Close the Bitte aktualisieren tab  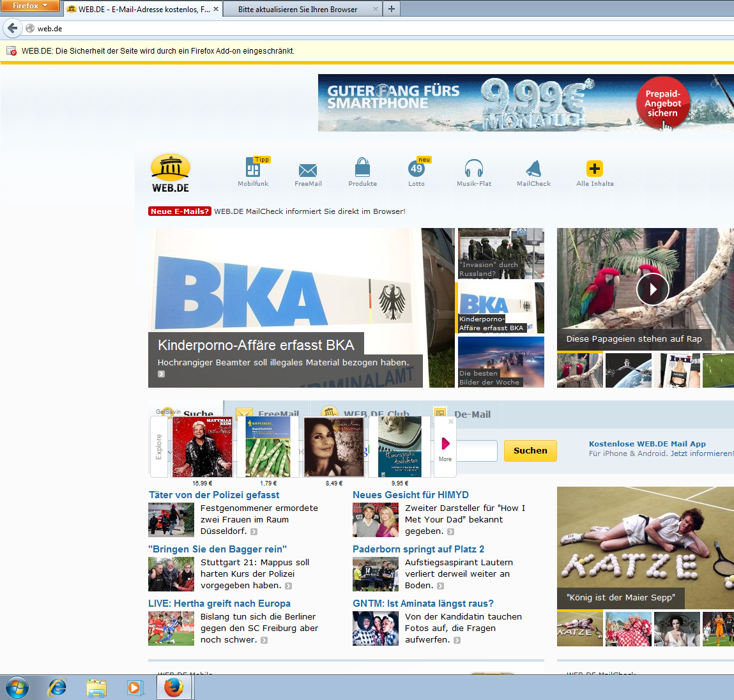[x=376, y=9]
